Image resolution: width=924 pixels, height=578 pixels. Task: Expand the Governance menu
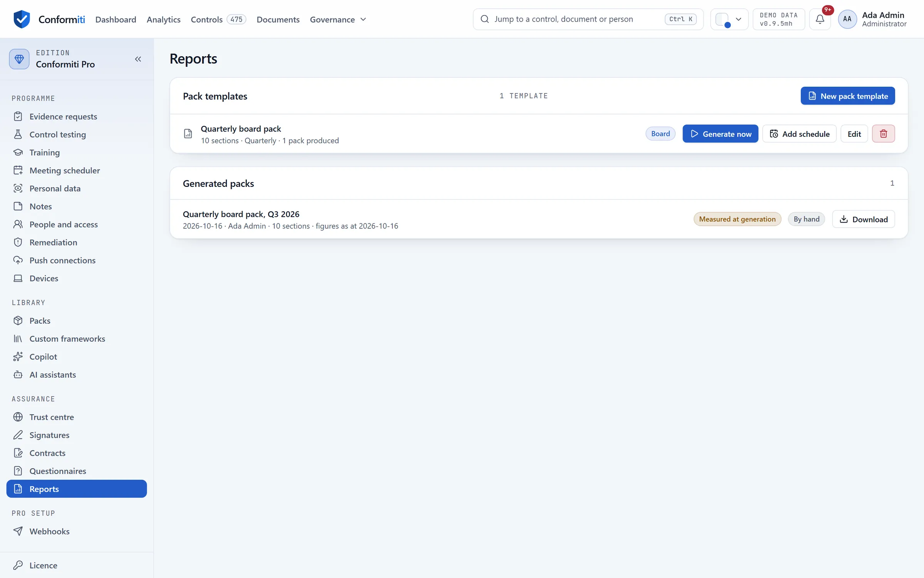pos(338,19)
